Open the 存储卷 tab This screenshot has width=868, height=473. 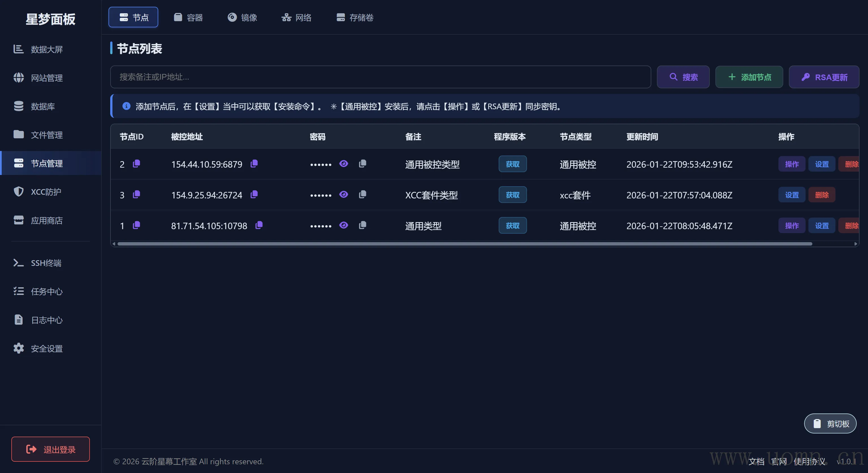355,17
